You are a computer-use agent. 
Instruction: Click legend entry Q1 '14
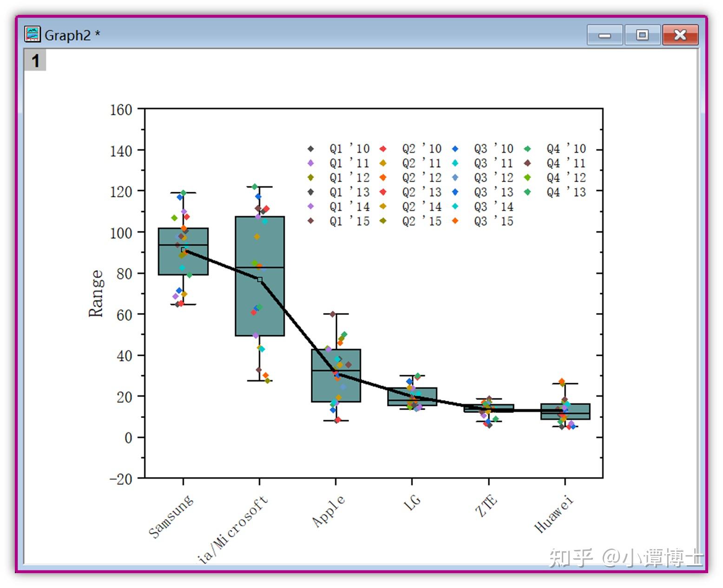coord(339,206)
